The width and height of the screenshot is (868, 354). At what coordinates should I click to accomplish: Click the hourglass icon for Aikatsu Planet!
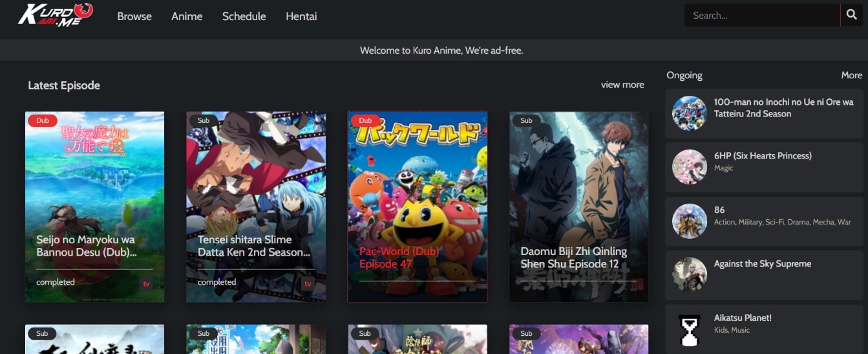point(690,329)
